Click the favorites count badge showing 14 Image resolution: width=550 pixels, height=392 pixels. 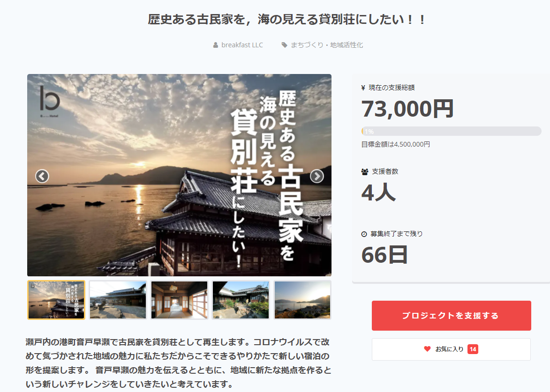(x=473, y=349)
